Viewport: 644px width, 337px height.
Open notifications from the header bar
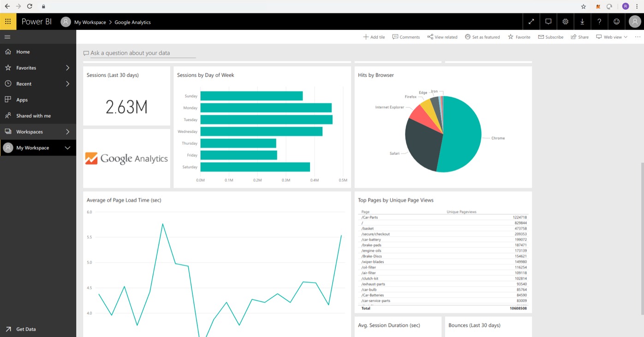pyautogui.click(x=549, y=22)
